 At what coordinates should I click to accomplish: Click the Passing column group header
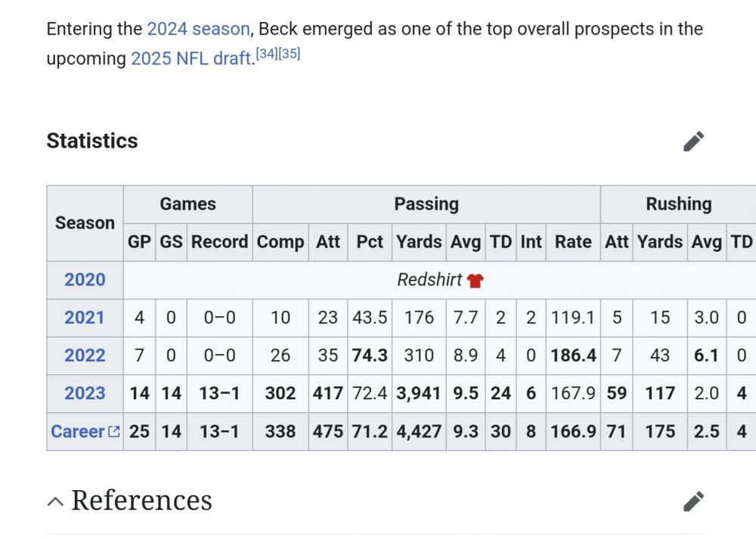pyautogui.click(x=426, y=204)
